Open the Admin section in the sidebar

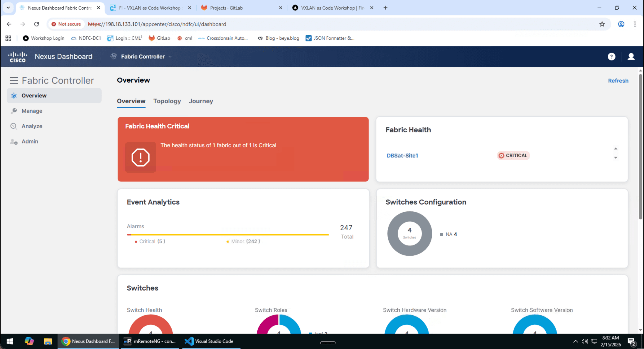[x=30, y=141]
